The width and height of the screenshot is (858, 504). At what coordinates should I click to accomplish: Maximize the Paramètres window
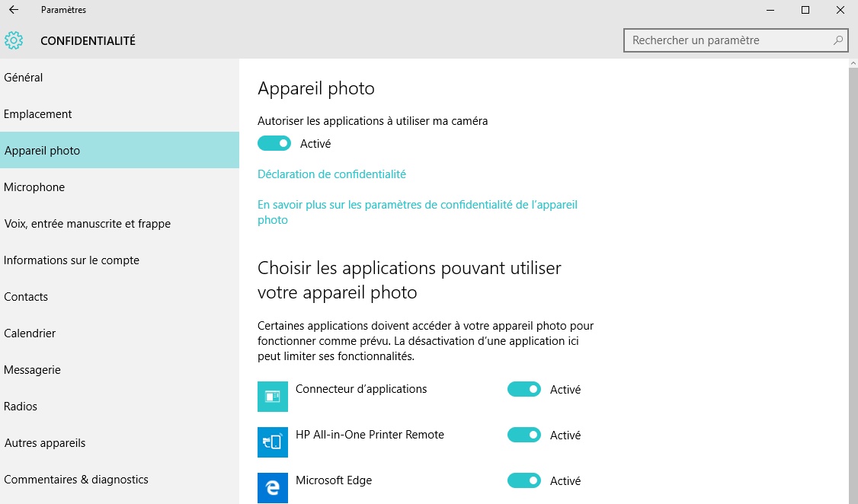tap(805, 10)
